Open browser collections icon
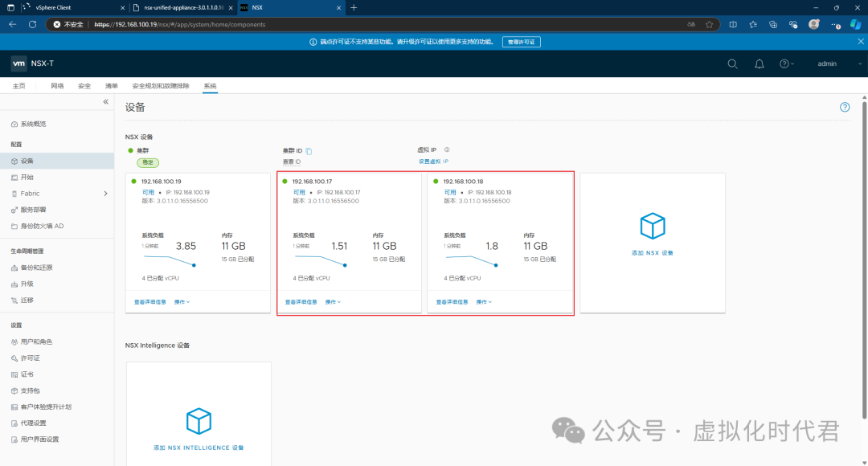This screenshot has height=466, width=868. (x=773, y=24)
